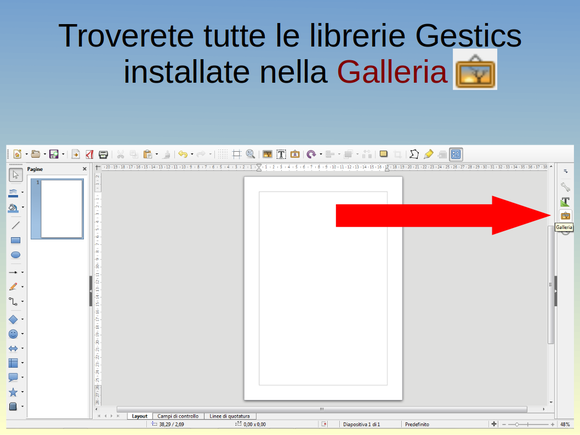The width and height of the screenshot is (580, 435).
Task: Close the Pagine panel
Action: [84, 169]
